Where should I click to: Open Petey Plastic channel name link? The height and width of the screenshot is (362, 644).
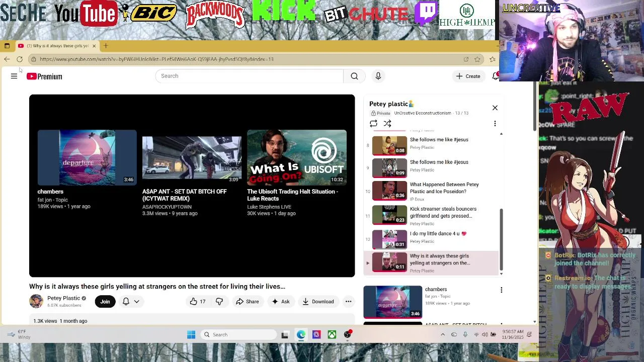(x=63, y=298)
